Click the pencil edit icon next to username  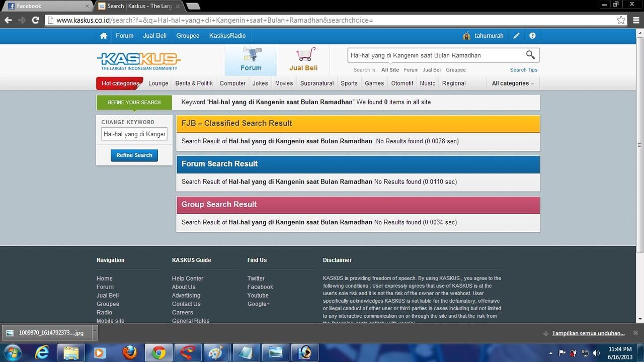516,36
